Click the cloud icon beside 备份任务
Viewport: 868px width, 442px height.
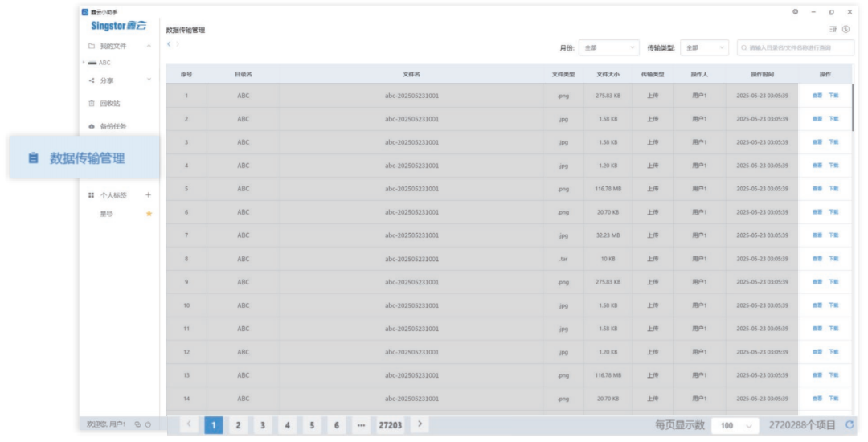click(92, 126)
